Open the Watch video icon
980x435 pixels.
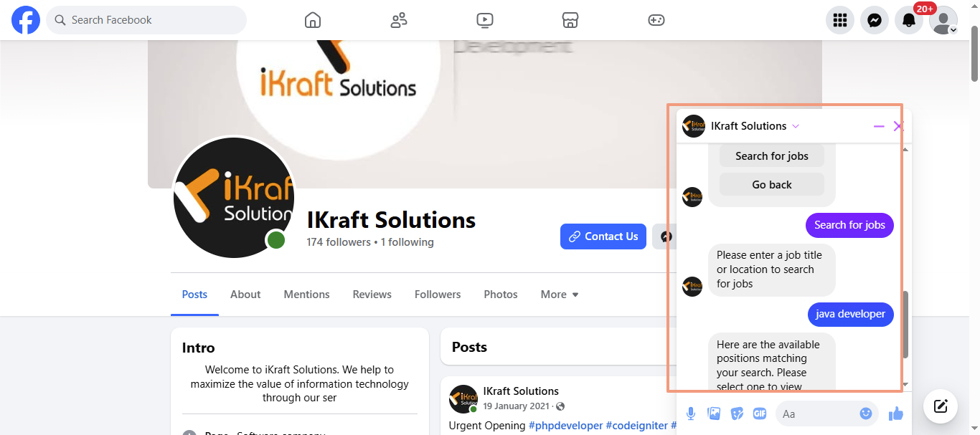485,20
